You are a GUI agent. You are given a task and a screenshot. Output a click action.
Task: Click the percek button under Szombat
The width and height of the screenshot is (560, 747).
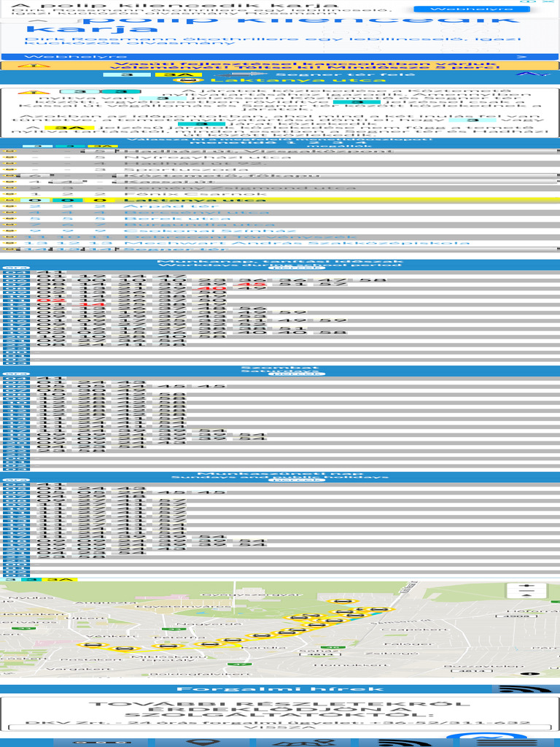296,374
